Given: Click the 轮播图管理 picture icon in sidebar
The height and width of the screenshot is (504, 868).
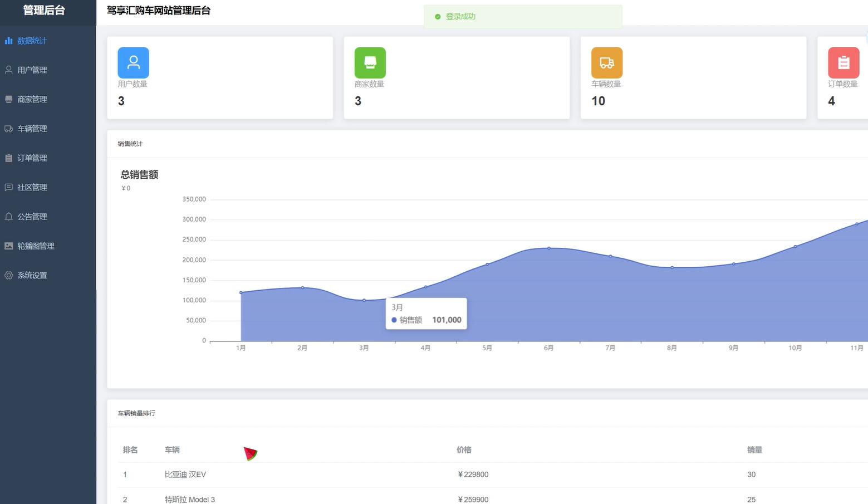Looking at the screenshot, I should click(x=8, y=246).
